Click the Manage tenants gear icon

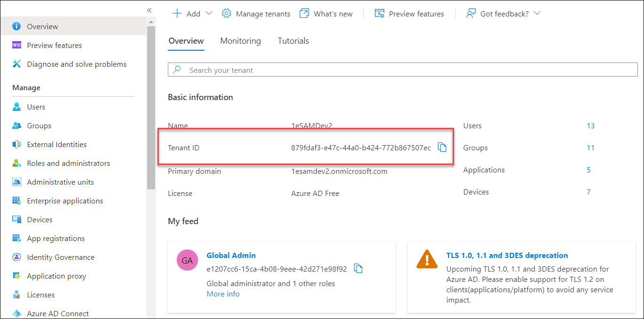pos(227,14)
